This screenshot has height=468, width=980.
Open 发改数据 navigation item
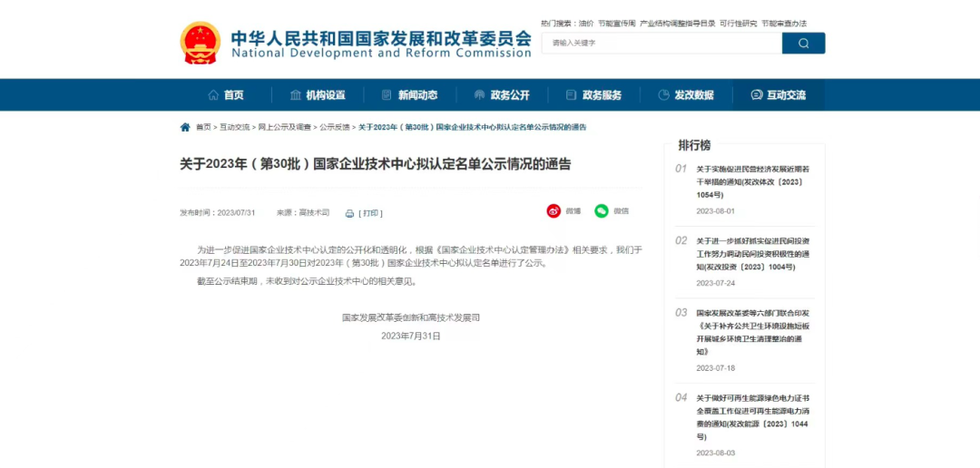point(686,95)
